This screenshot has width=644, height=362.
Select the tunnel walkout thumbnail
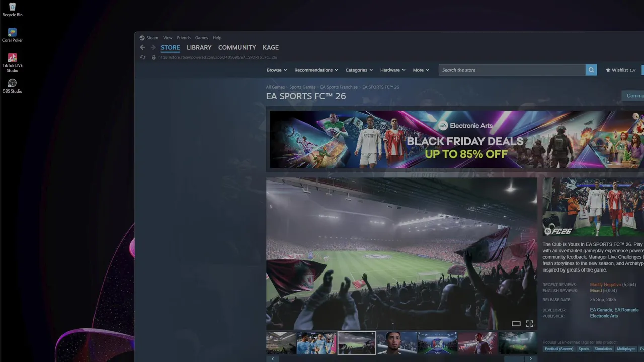437,343
